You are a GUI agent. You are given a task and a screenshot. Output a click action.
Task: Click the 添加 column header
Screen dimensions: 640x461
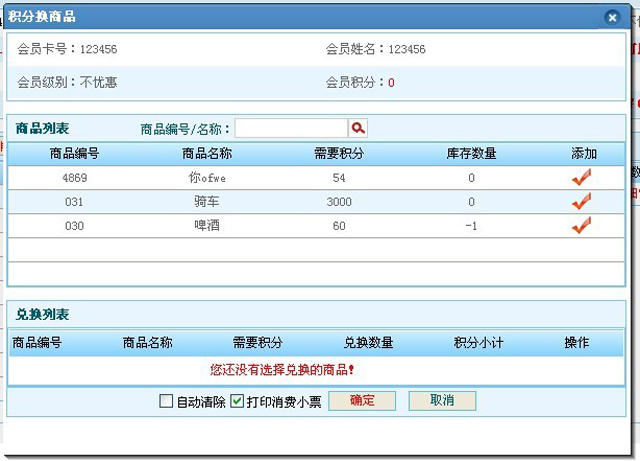click(584, 153)
